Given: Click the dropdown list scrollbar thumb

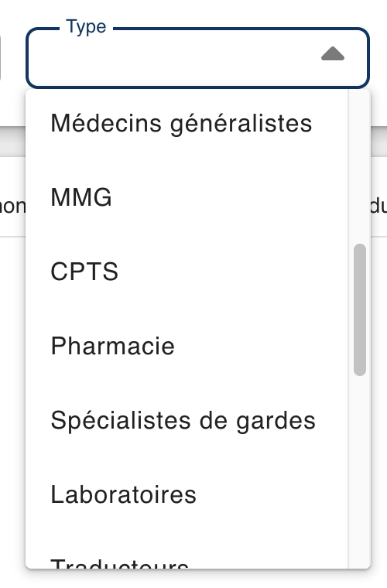Looking at the screenshot, I should (360, 309).
